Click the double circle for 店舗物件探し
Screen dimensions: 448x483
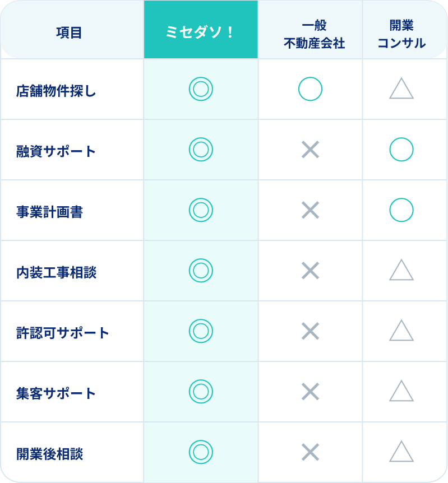coord(201,89)
